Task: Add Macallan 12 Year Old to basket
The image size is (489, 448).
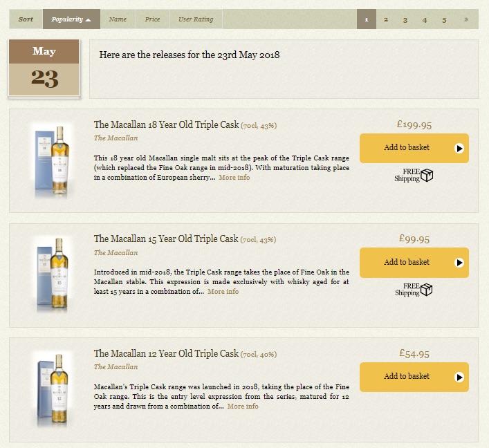Action: [414, 377]
